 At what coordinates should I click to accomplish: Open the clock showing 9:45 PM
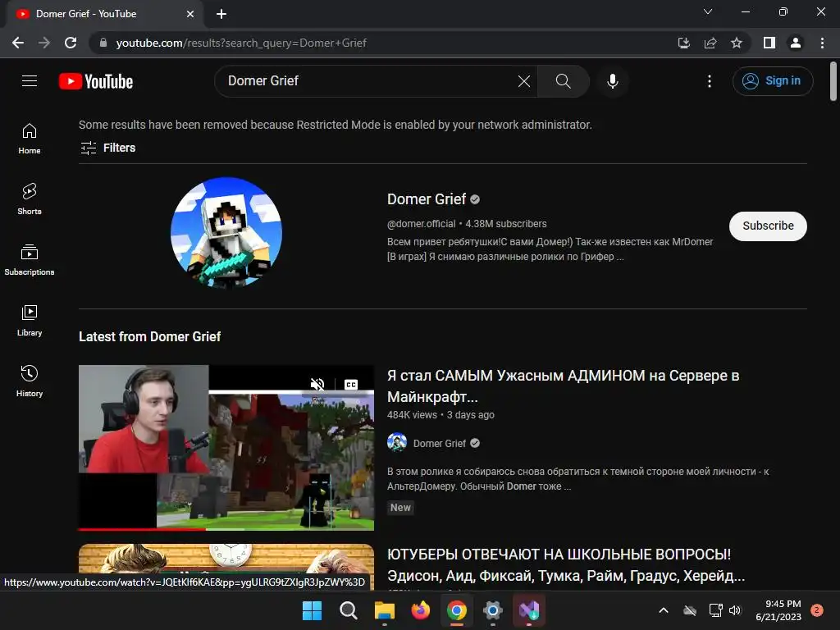pos(778,610)
